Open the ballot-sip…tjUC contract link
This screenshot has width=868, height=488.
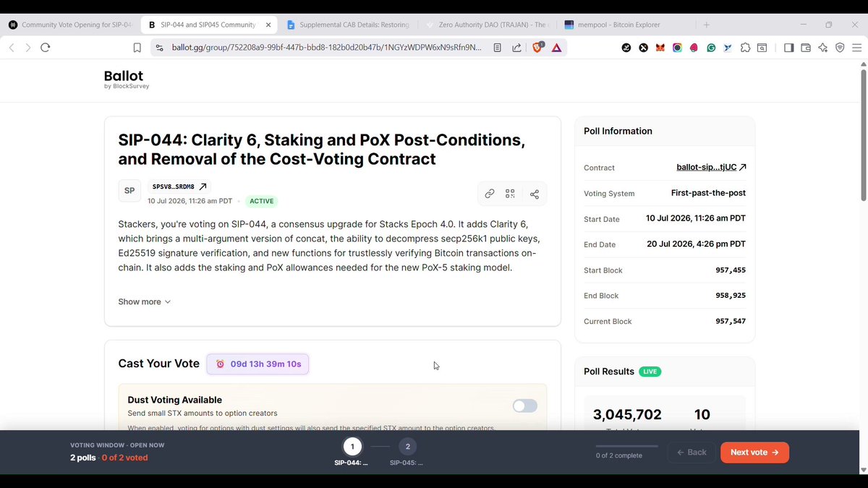click(711, 167)
